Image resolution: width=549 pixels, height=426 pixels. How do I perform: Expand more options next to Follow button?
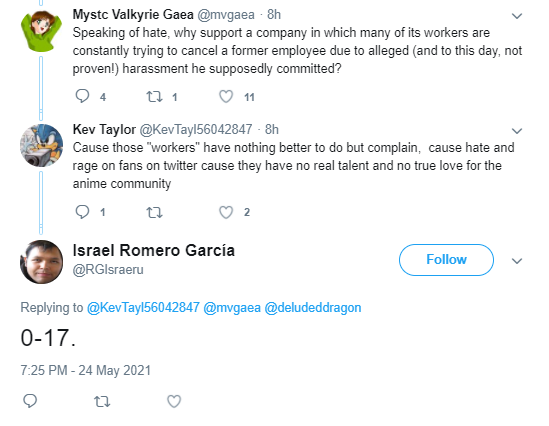pos(517,261)
